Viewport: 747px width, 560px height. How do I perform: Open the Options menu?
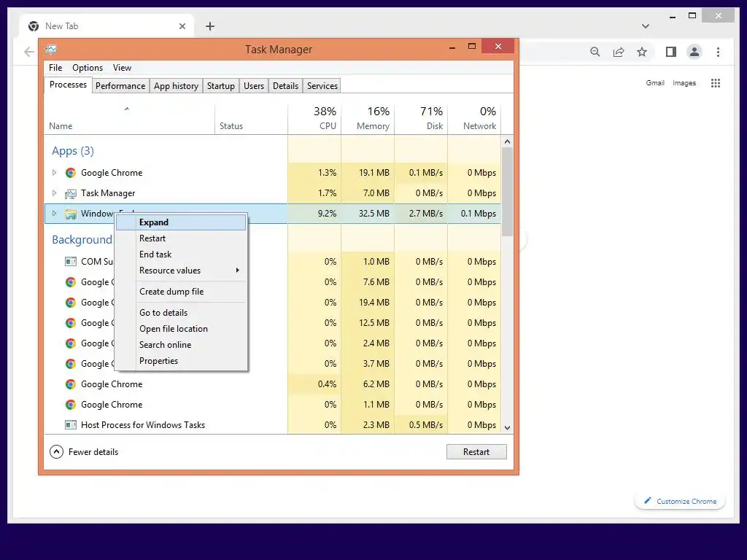tap(88, 68)
